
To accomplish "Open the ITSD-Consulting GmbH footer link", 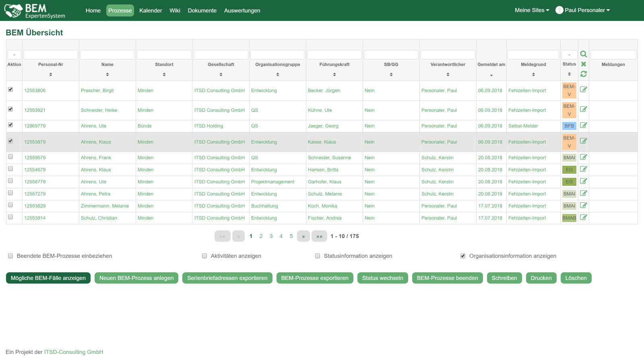I will [74, 352].
